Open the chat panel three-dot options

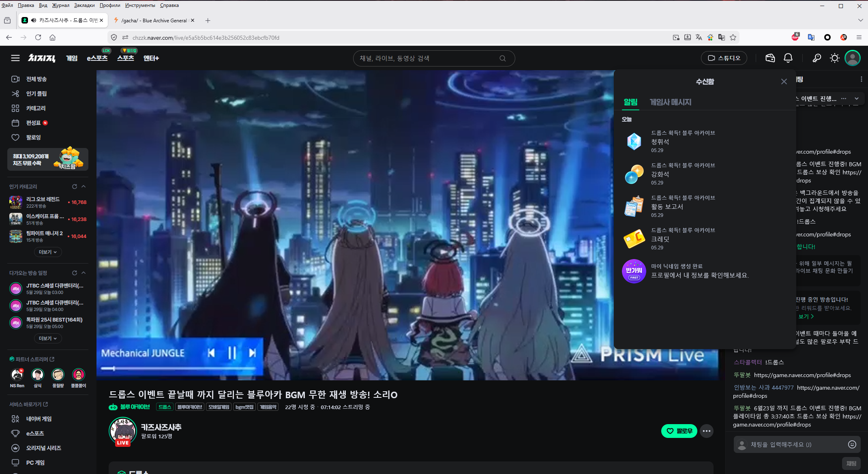click(x=861, y=79)
